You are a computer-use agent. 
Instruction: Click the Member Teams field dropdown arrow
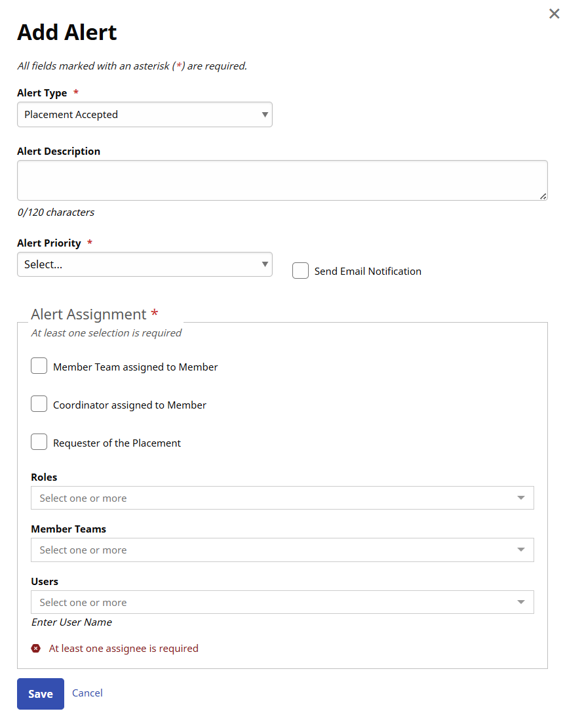(521, 550)
